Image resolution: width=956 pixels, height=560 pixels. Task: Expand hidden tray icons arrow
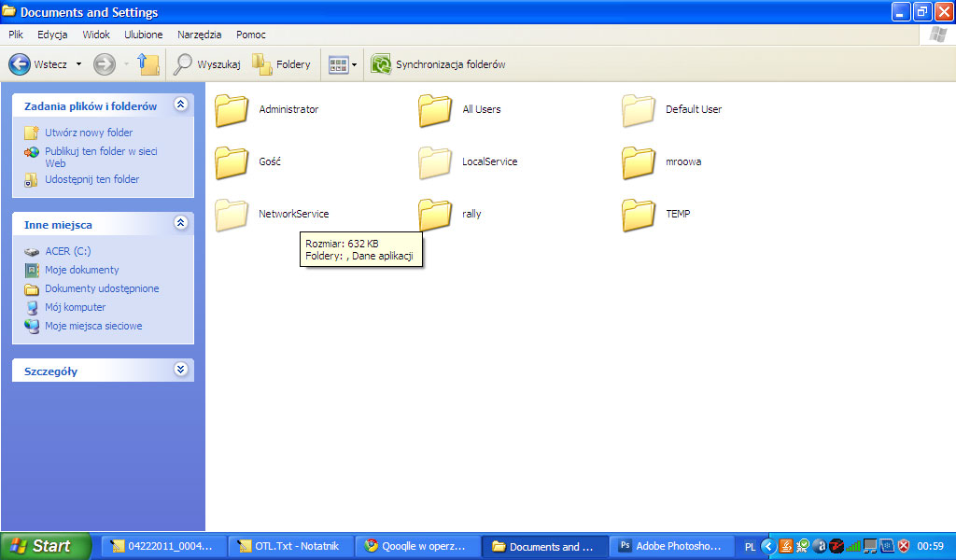(x=768, y=547)
